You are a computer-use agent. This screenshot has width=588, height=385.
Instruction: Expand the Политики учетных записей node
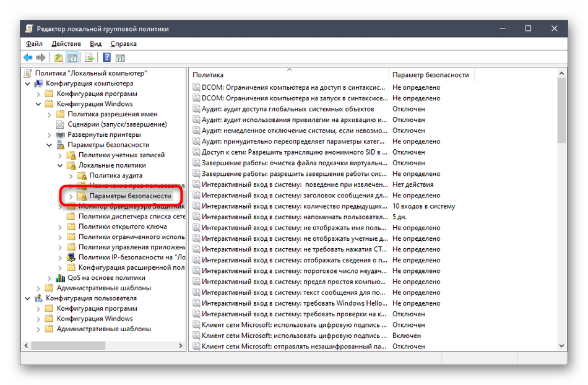(x=60, y=155)
